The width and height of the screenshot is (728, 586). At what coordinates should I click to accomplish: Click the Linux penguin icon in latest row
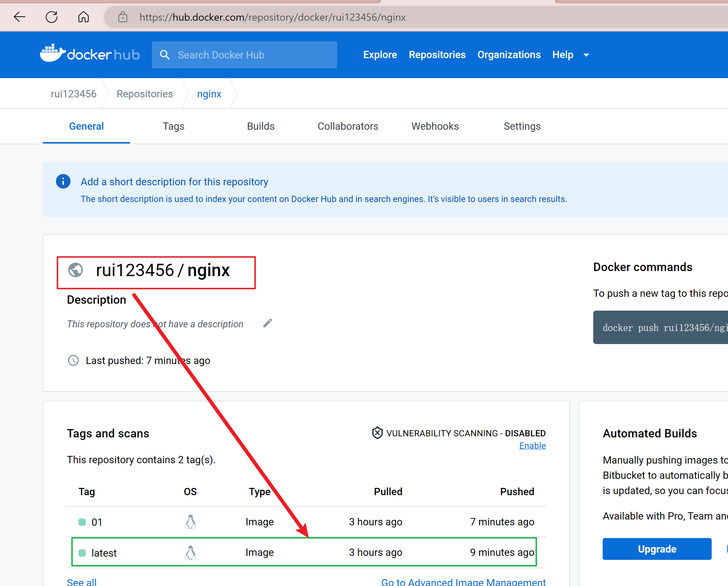pos(190,553)
